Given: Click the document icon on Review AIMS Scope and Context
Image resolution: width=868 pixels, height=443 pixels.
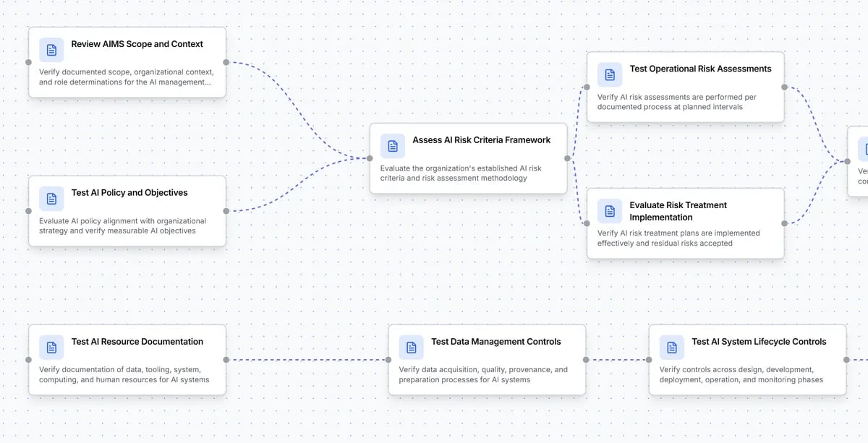Looking at the screenshot, I should click(x=51, y=49).
